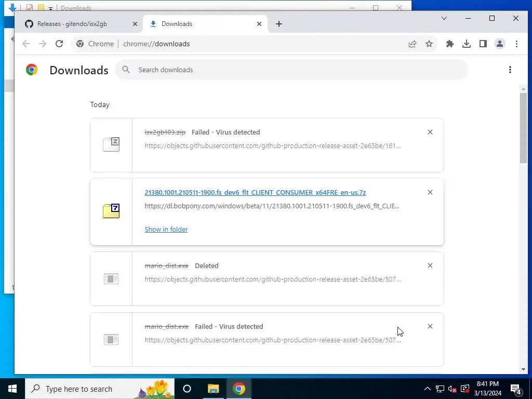The image size is (532, 399).
Task: Select the Downloads tab
Action: (x=205, y=24)
